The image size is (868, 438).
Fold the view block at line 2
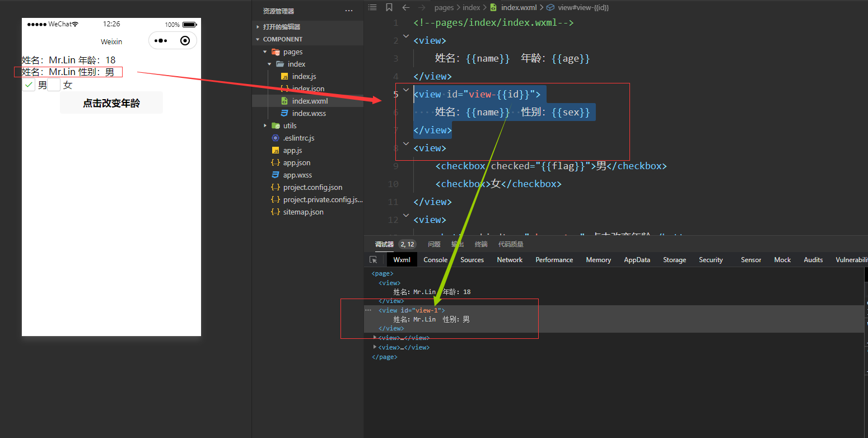click(x=406, y=36)
